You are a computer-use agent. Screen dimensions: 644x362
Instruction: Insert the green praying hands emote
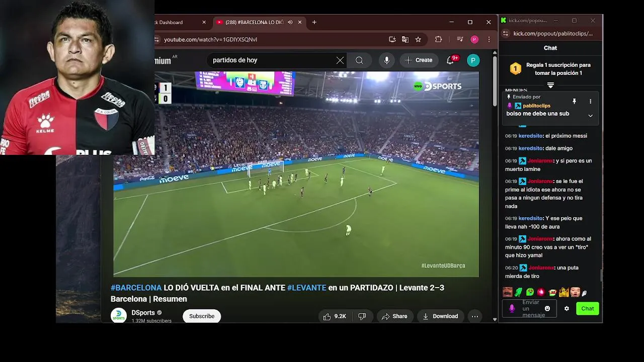pos(519,292)
